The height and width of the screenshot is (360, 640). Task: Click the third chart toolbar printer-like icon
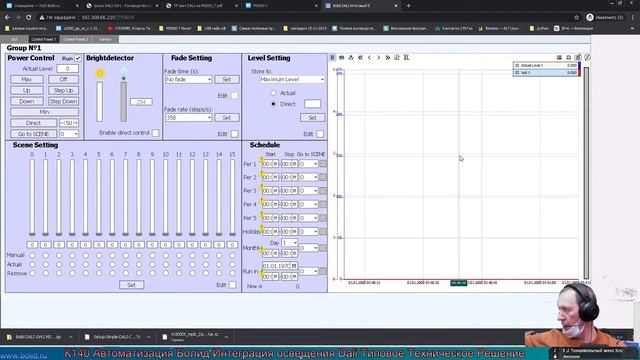tap(351, 58)
